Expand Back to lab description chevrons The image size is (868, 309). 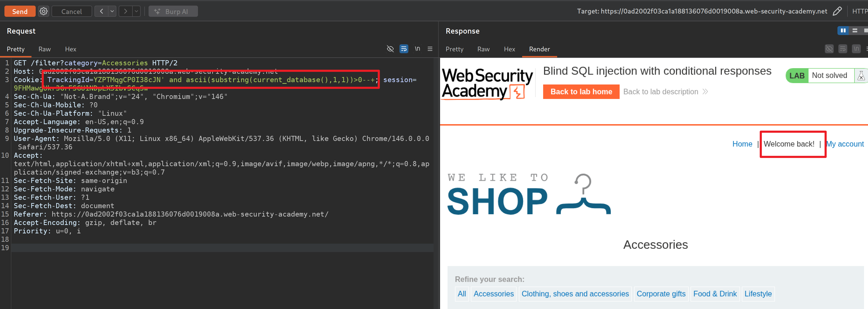705,92
